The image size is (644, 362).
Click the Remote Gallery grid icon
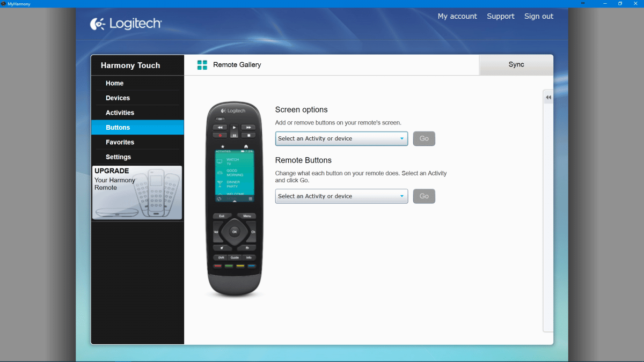tap(202, 65)
